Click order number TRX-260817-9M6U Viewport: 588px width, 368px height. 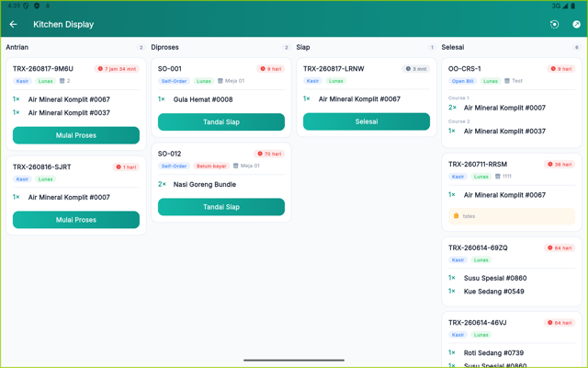tap(43, 69)
